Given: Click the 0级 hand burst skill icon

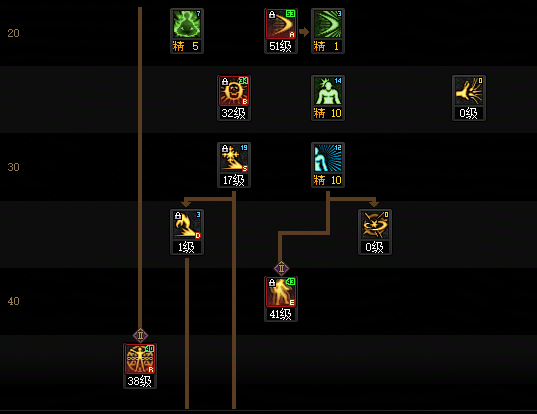Looking at the screenshot, I should [469, 91].
